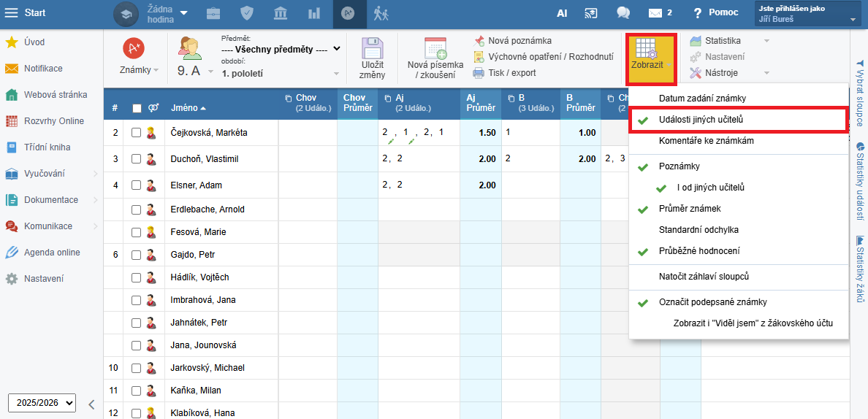Open the období 1. pololetí dropdown

pos(281,73)
